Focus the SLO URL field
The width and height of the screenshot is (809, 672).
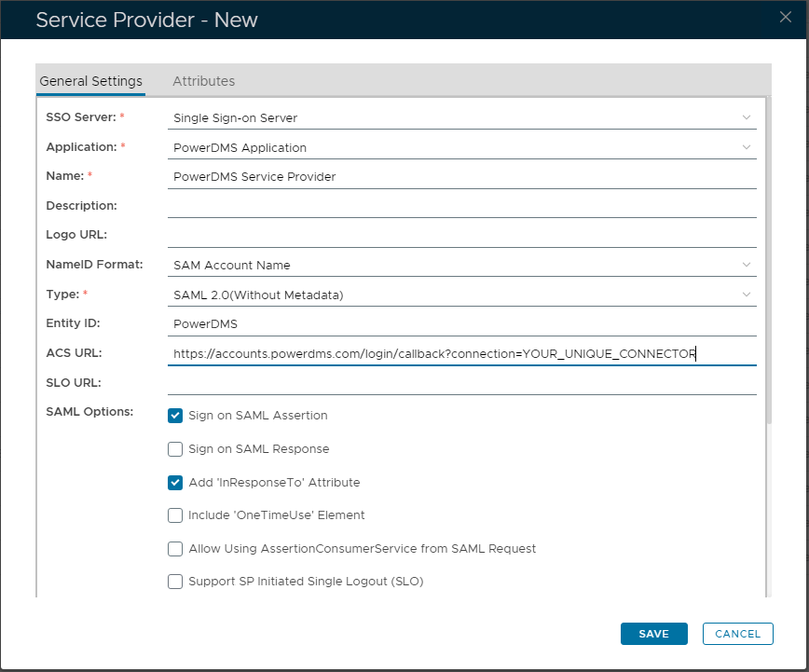(x=461, y=383)
